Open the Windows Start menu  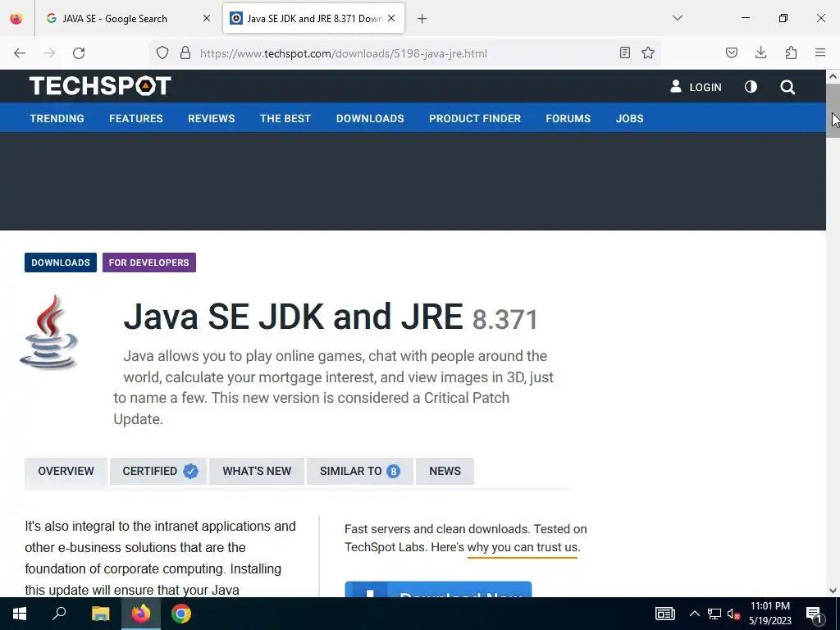coord(20,614)
